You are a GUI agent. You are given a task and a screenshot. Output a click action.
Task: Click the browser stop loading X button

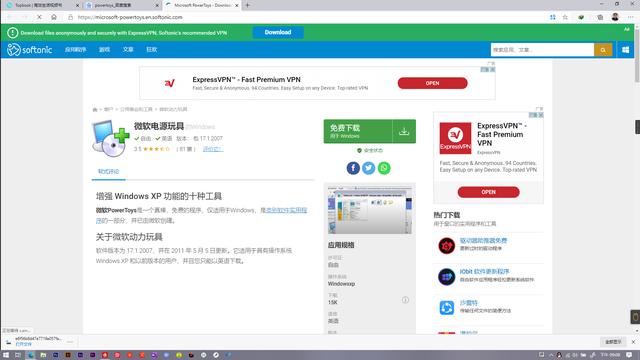[x=39, y=17]
